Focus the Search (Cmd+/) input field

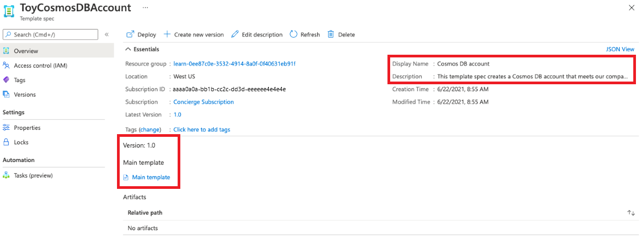[50, 34]
